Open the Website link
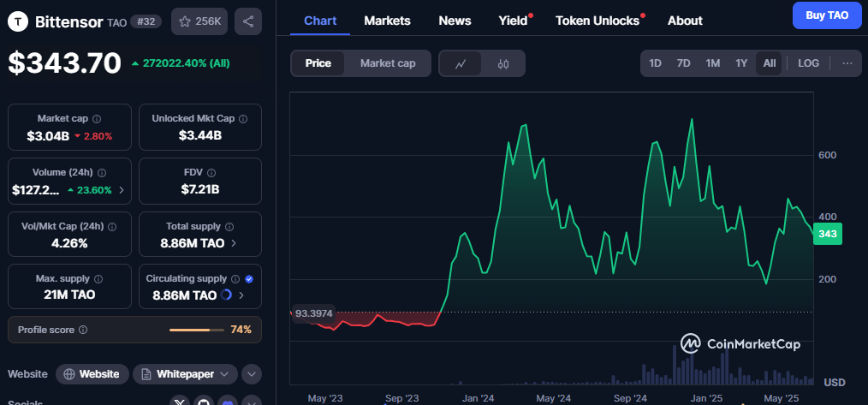The width and height of the screenshot is (868, 405). point(92,374)
